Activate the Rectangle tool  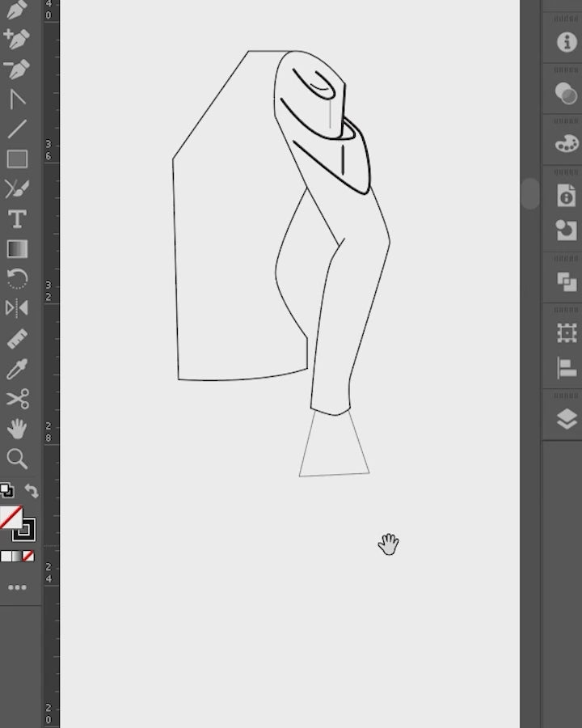(17, 159)
